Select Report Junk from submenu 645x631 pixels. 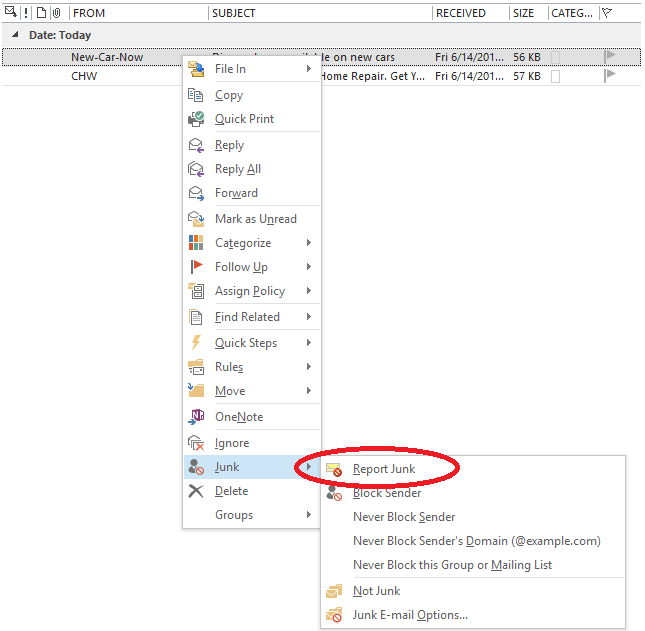pos(384,469)
